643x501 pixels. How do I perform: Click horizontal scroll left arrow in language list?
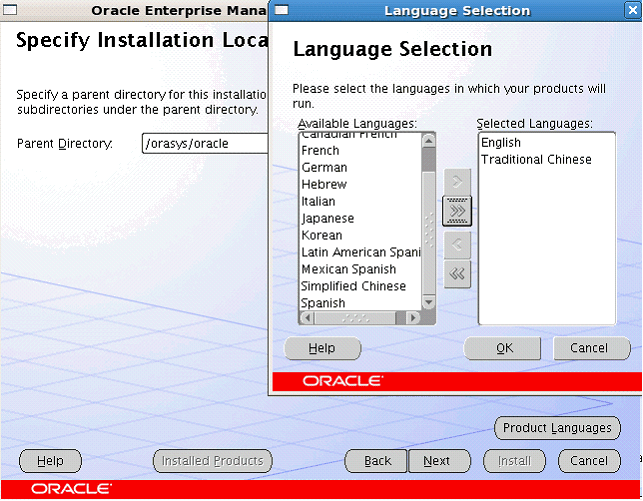308,317
